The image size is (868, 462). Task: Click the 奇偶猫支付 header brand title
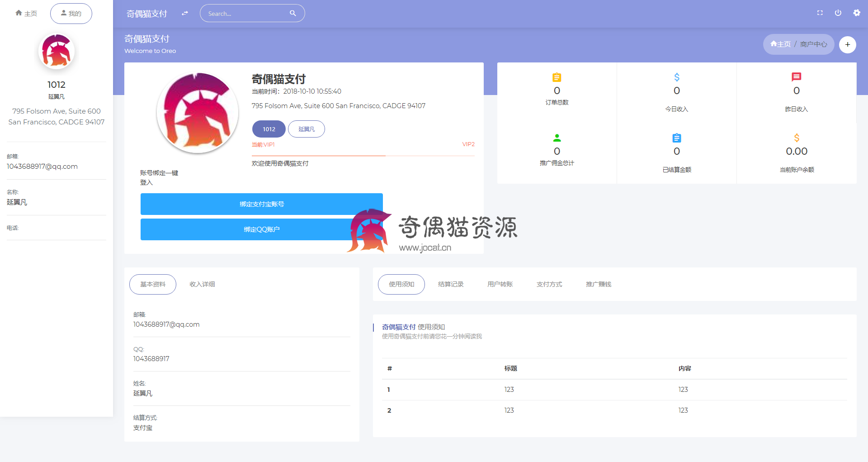147,14
